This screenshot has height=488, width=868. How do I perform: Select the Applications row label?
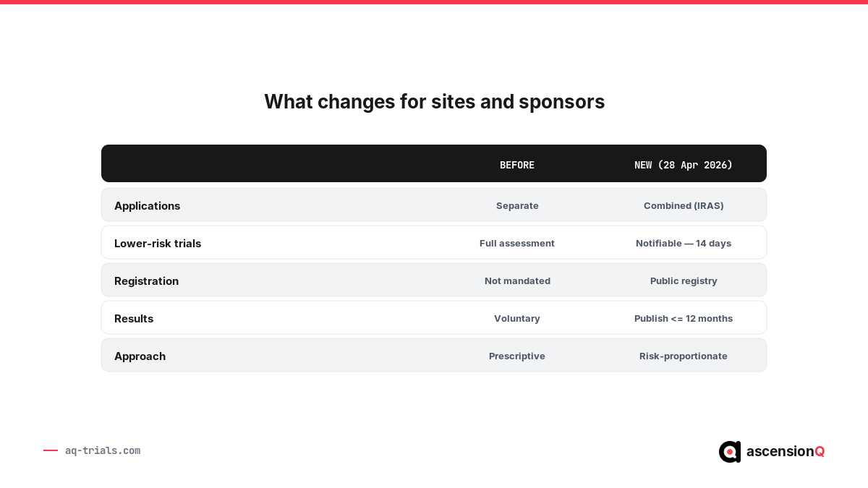pos(147,206)
